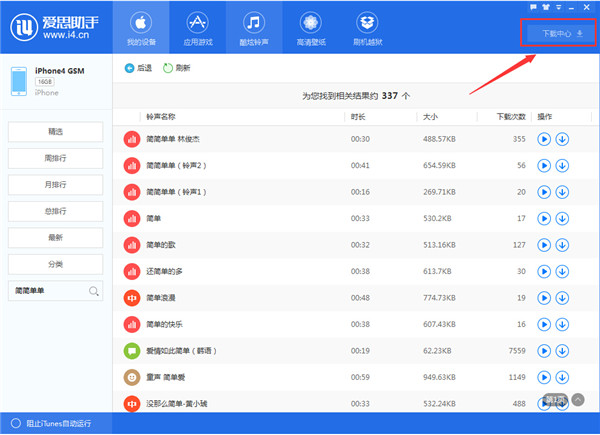Select the 最新 newest list
Screen dimensions: 600x435
click(55, 238)
